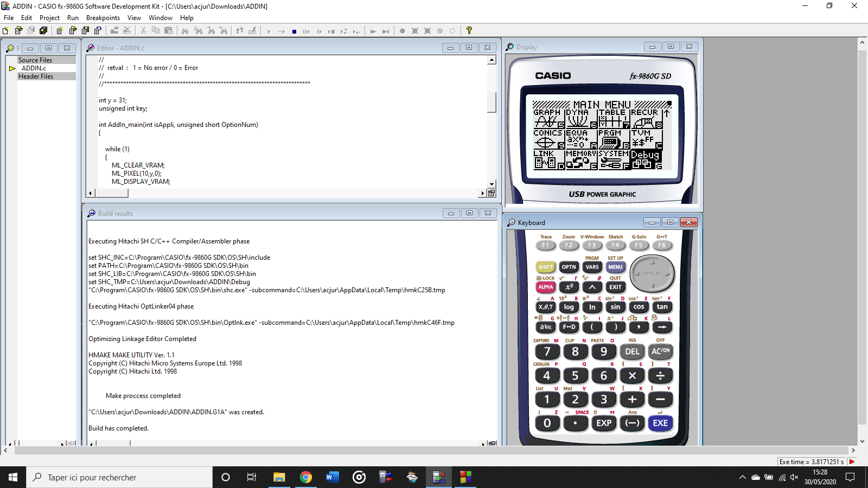Image resolution: width=868 pixels, height=488 pixels.
Task: Click the Toggle breakpoint dot toolbar icon
Action: click(x=403, y=31)
